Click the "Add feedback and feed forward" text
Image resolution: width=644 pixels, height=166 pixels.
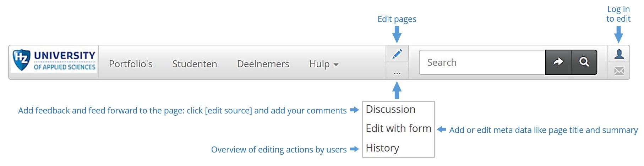click(x=182, y=111)
